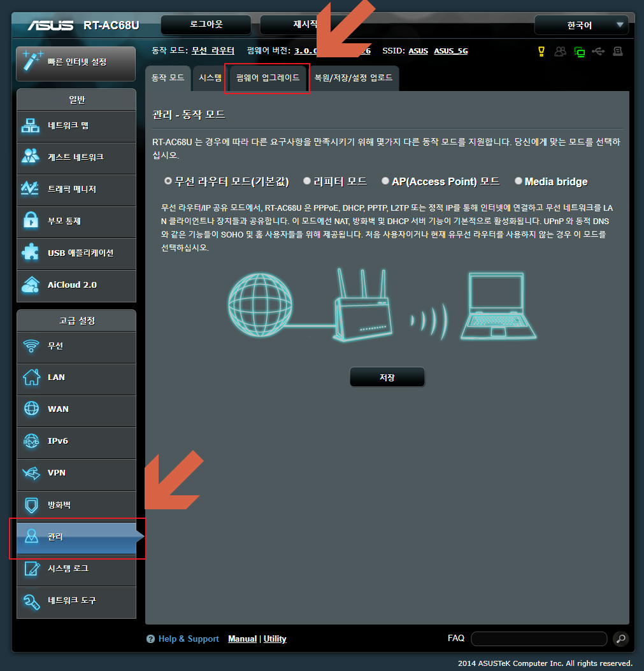The height and width of the screenshot is (671, 644).
Task: Click the firmware version number link
Action: (x=333, y=51)
